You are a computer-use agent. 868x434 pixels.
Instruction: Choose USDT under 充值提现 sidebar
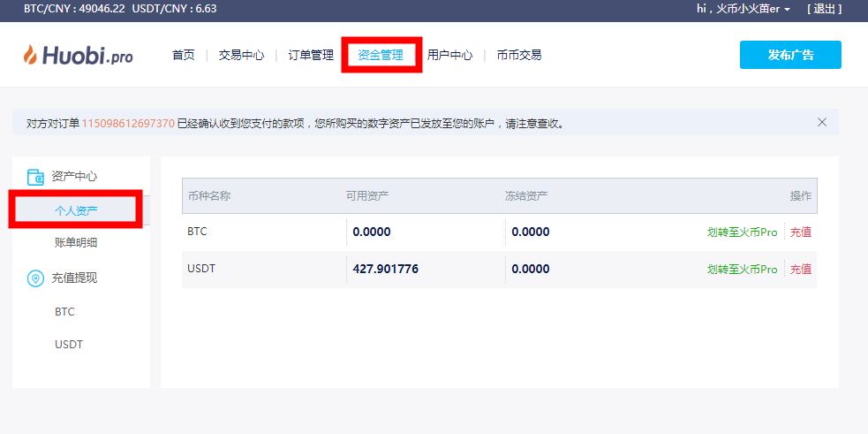[x=69, y=345]
